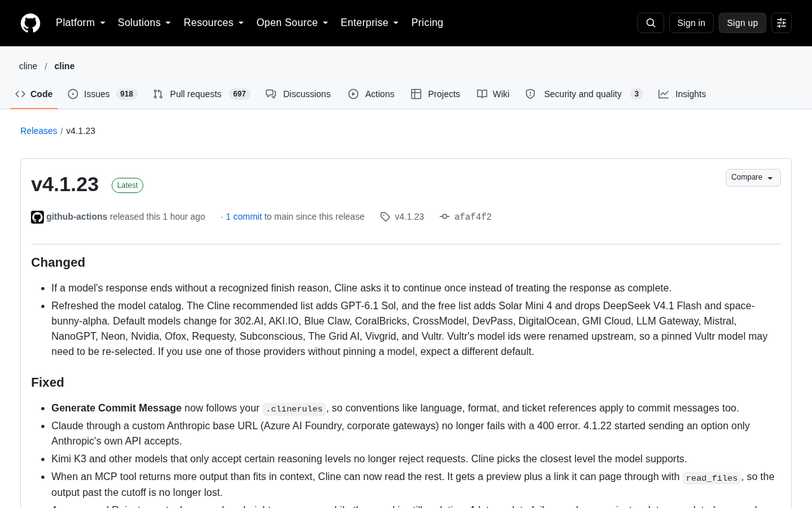Click the Fixed section heading

point(48,382)
